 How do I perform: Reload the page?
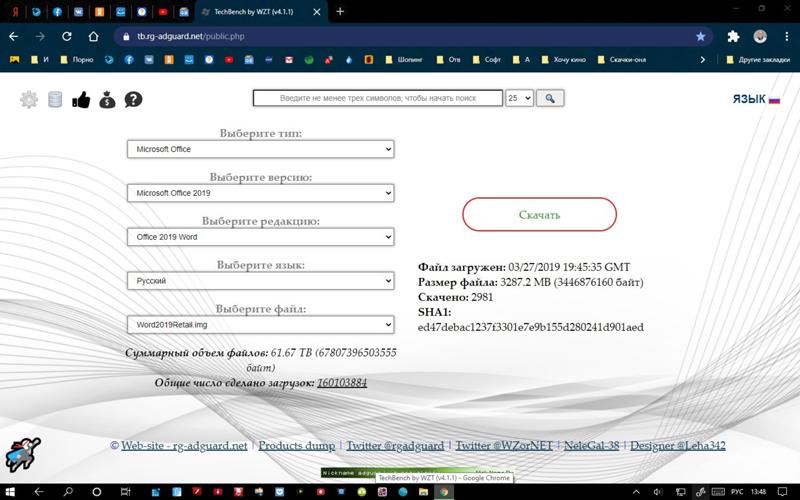(x=67, y=36)
